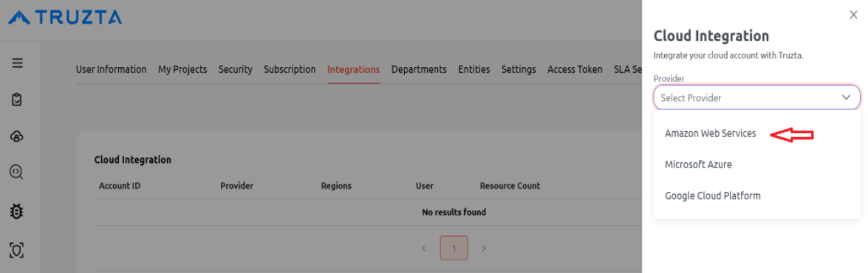Click the Regions column header

point(336,186)
